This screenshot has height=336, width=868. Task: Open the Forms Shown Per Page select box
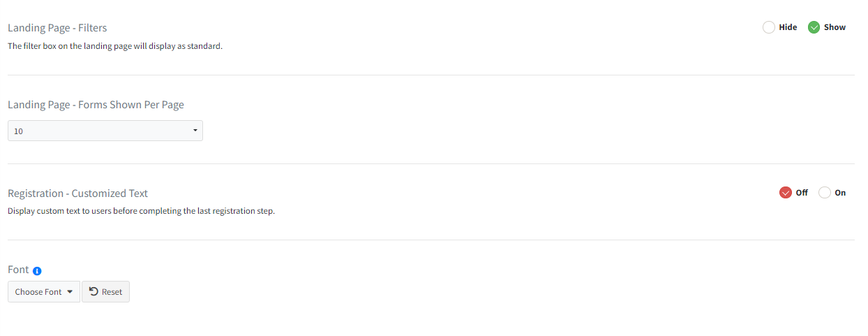click(105, 131)
